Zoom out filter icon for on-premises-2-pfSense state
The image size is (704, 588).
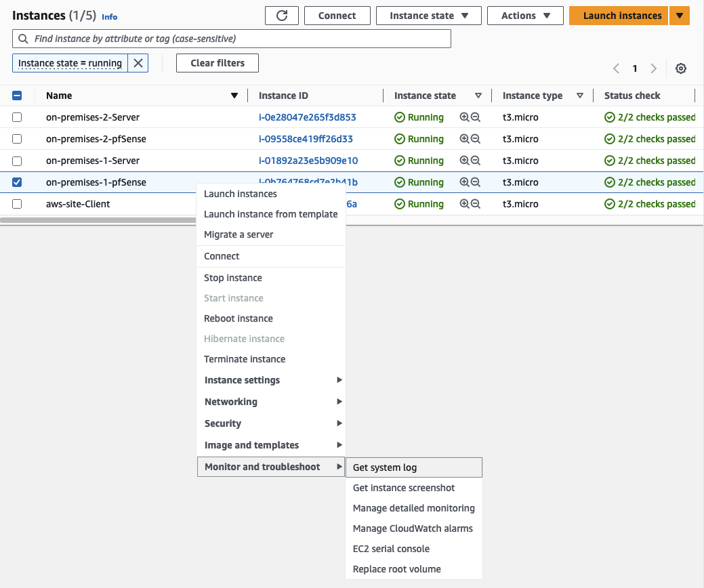(476, 139)
